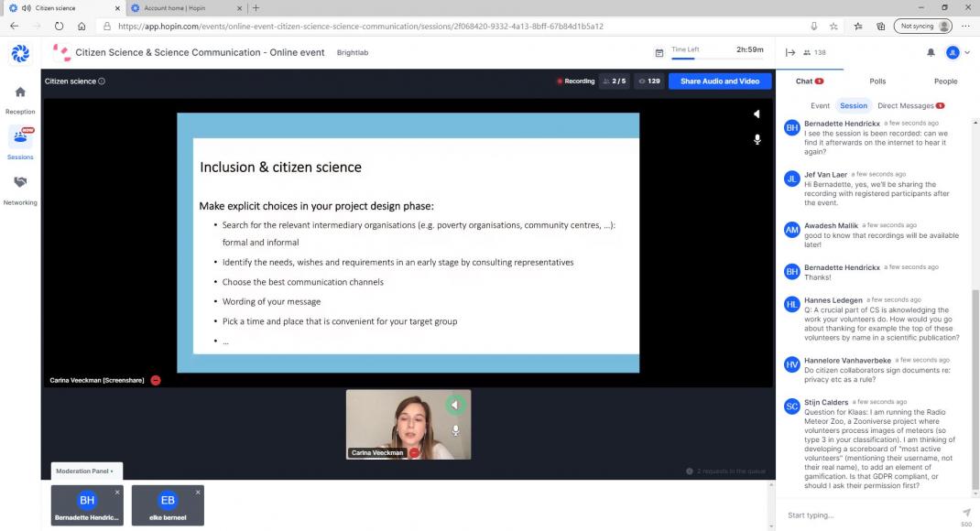Open Stijn Calders SC avatar in chat
This screenshot has height=531, width=980.
tap(792, 406)
